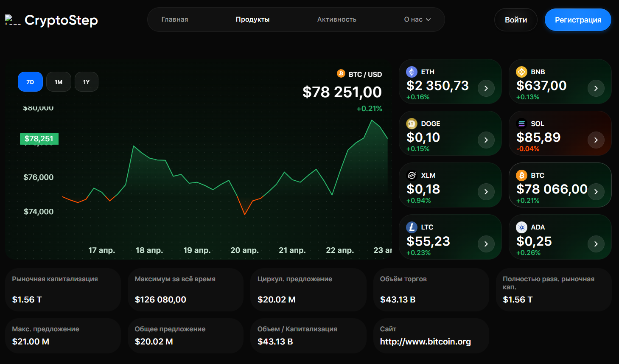Click the green $78,251 price marker
The image size is (619, 364).
tap(39, 139)
